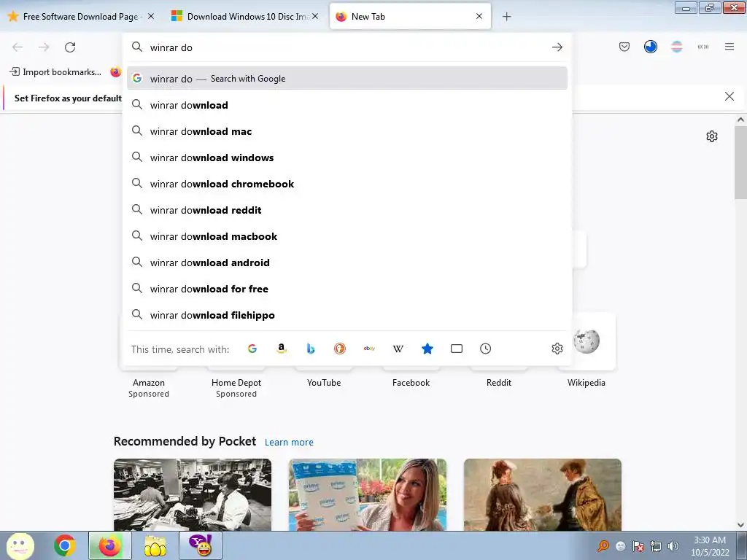The image size is (747, 560).
Task: Open the yellow folder taskbar icon
Action: (155, 545)
